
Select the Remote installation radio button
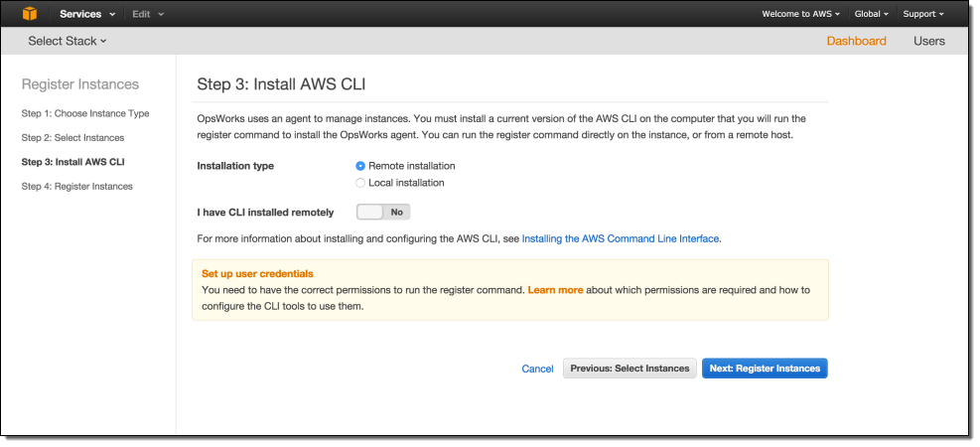point(360,166)
